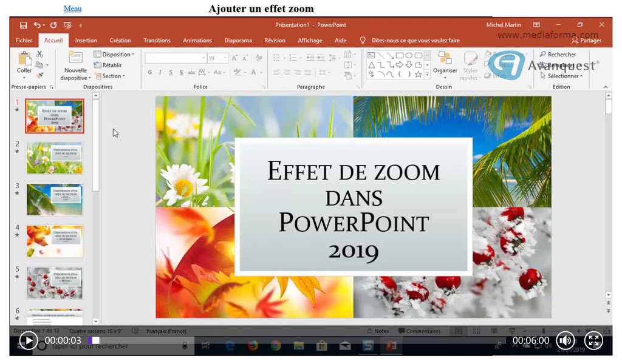Click the Undo arrow icon
The image size is (622, 364).
click(38, 25)
